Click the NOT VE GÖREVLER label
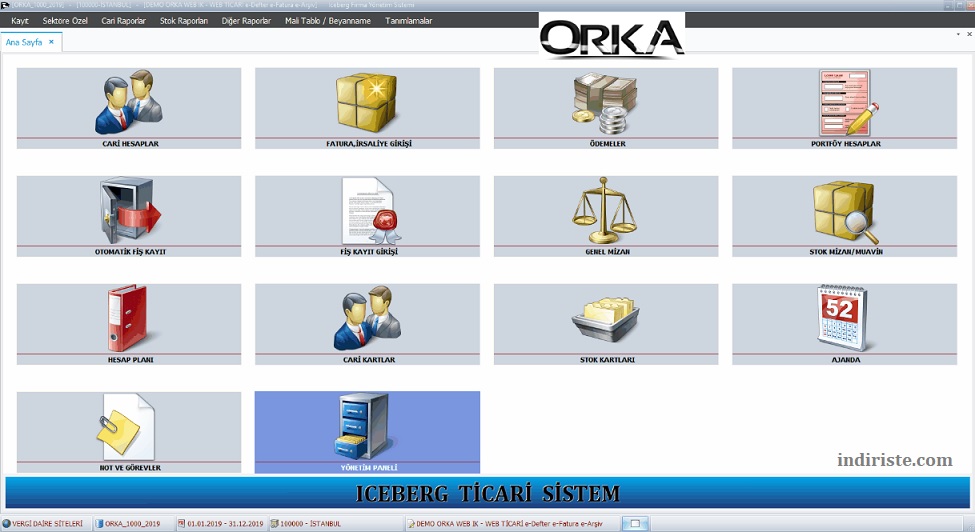The width and height of the screenshot is (975, 532). click(130, 467)
